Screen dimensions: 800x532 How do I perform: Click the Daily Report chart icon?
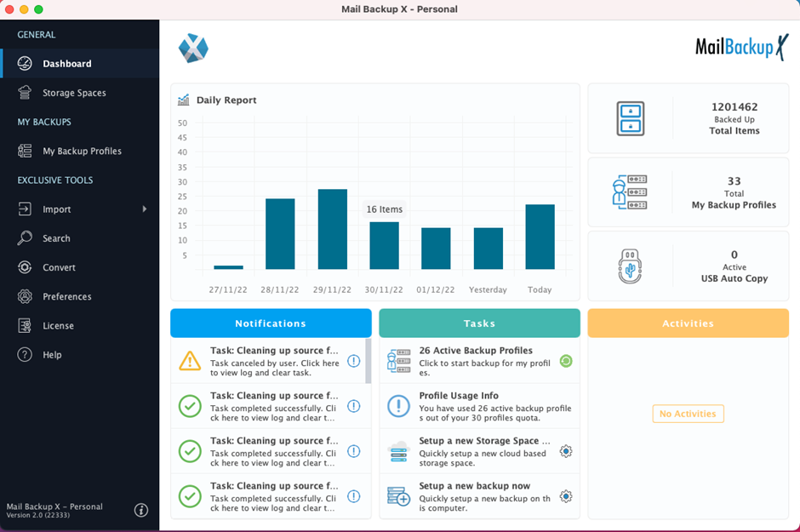(x=183, y=100)
